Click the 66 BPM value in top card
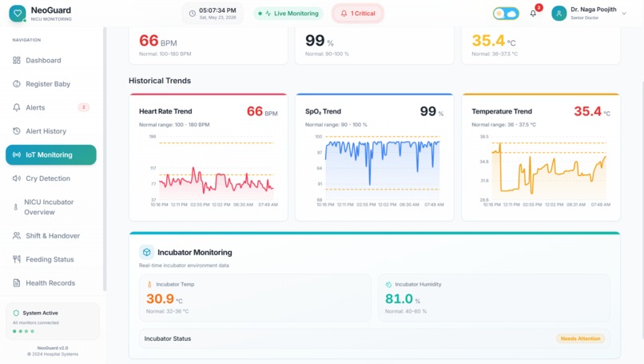The width and height of the screenshot is (644, 364). [157, 41]
